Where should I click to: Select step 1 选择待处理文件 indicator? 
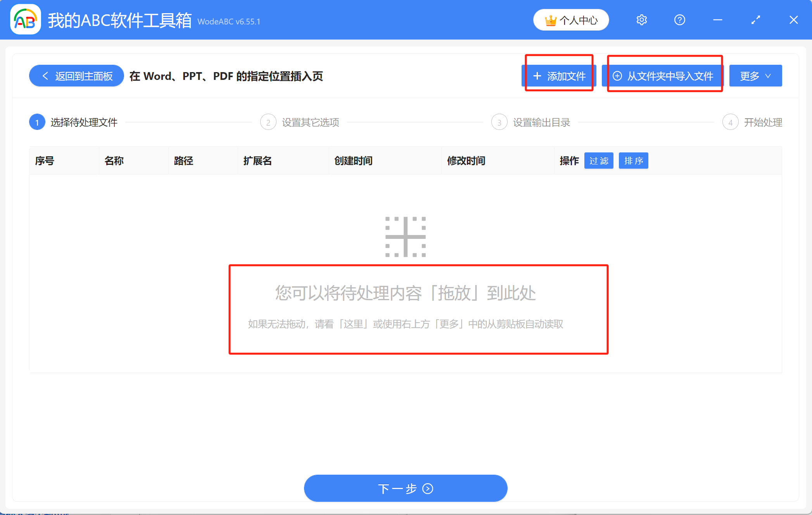coord(37,122)
